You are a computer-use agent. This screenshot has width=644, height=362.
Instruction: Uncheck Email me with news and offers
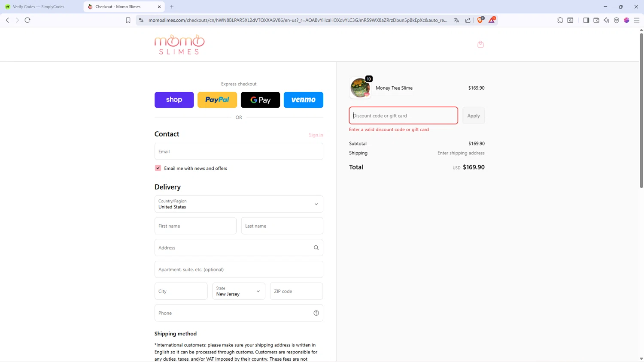pyautogui.click(x=158, y=168)
